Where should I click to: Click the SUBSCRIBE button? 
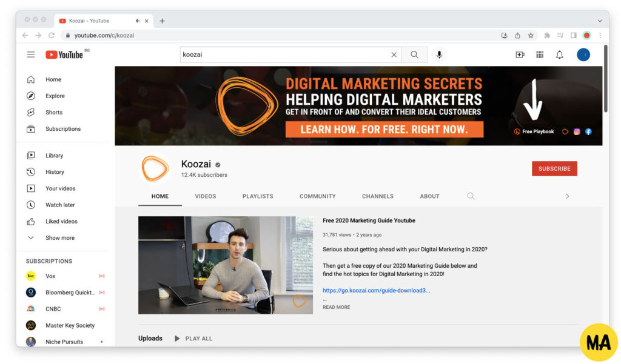[x=554, y=168]
